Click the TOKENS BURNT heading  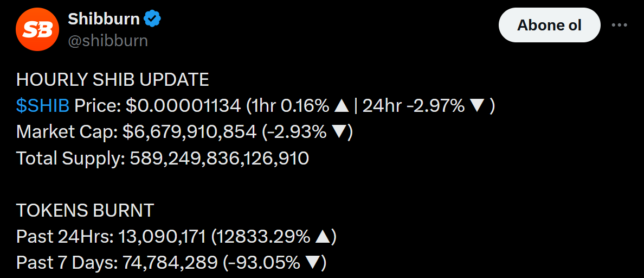tap(85, 211)
